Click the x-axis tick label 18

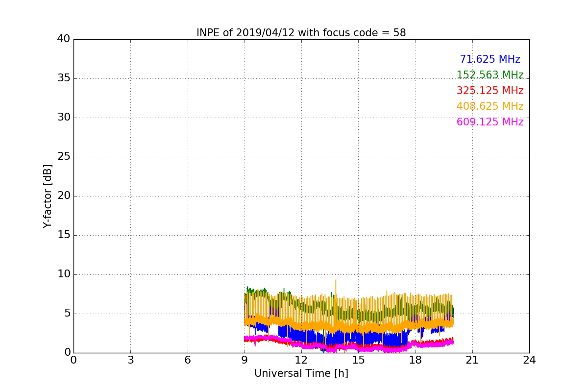pyautogui.click(x=416, y=360)
